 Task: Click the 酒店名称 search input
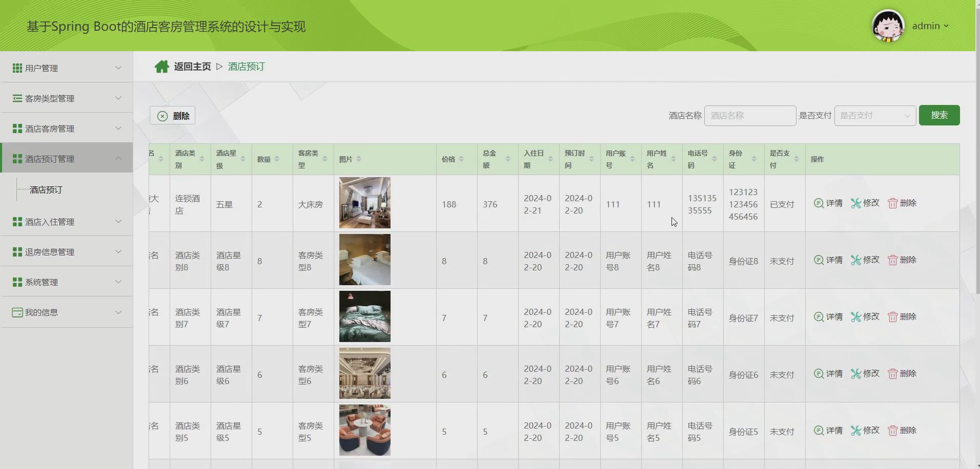[x=750, y=116]
